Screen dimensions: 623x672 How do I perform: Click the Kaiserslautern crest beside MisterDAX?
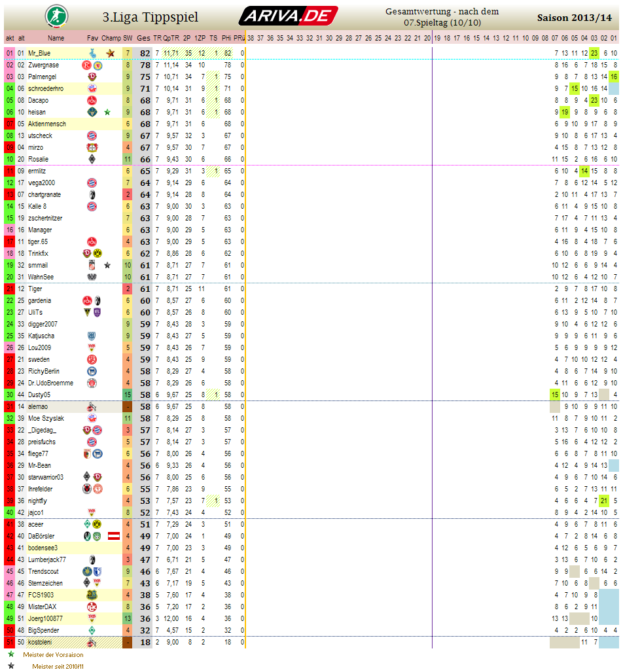[x=92, y=607]
